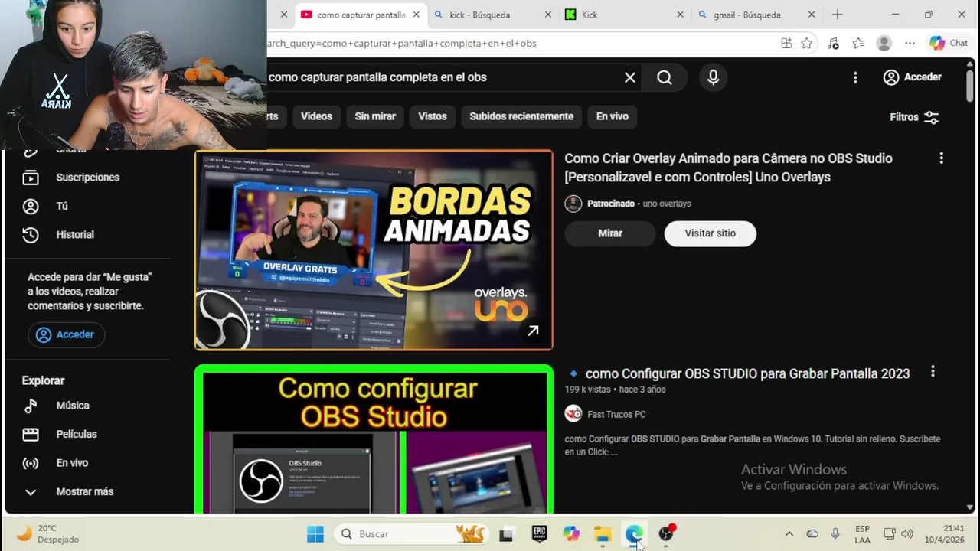980x551 pixels.
Task: Open the Bordas Animadas ad thumbnail
Action: click(x=374, y=250)
